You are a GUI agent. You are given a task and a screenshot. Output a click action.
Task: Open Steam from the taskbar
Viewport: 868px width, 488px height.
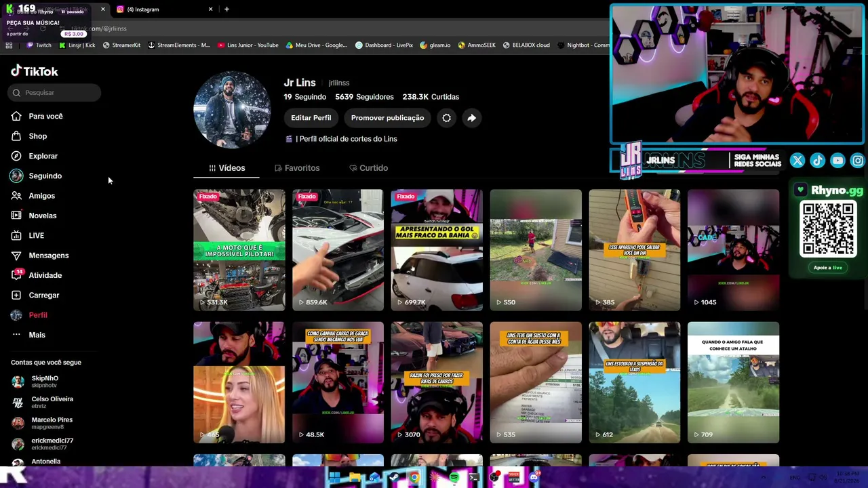[x=394, y=478]
